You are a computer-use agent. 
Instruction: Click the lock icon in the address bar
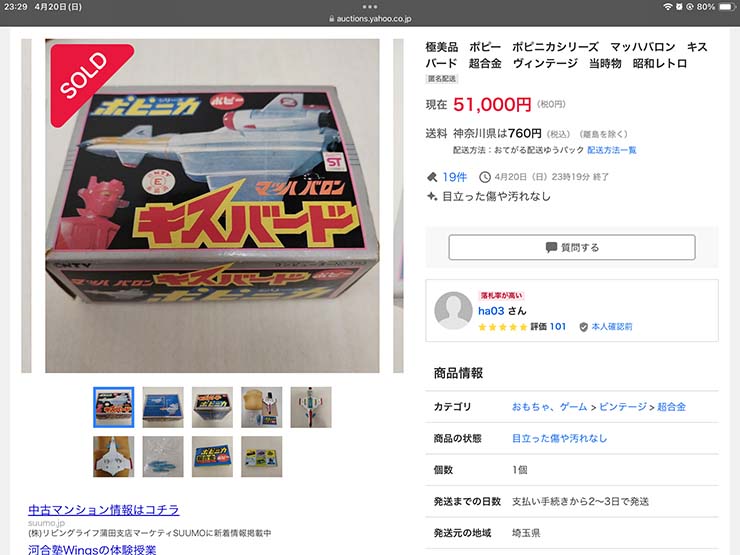pos(332,19)
